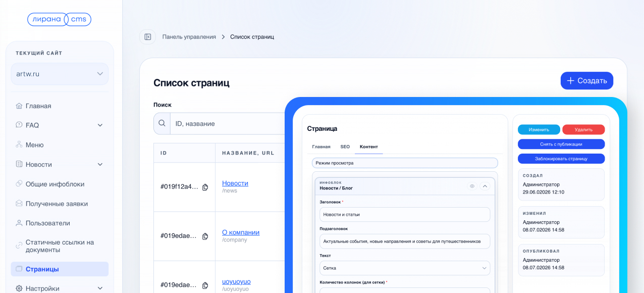Switch to the SEO tab

click(345, 147)
